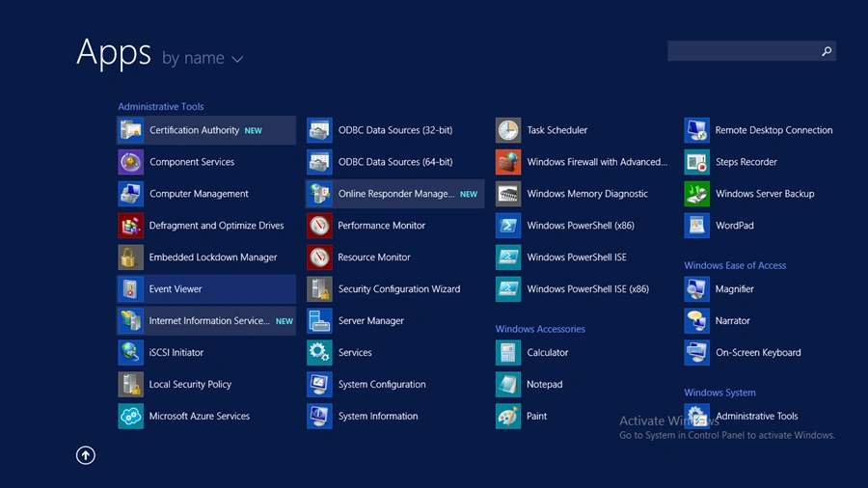Open the Certification Authority icon
The image size is (868, 488).
click(130, 130)
